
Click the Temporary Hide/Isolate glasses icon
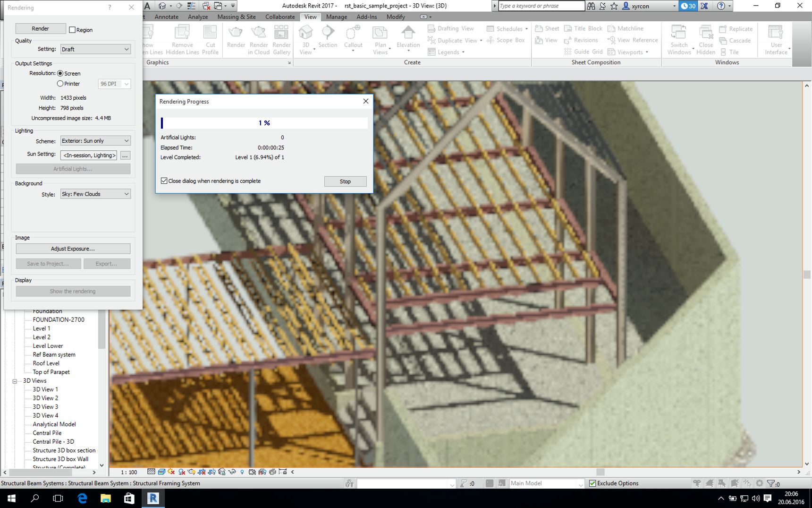click(232, 472)
